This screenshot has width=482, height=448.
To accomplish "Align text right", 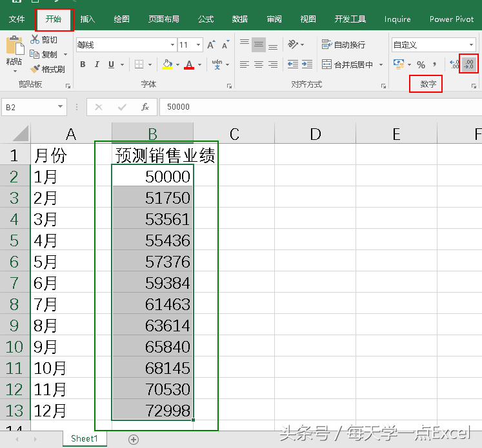I will pos(273,64).
